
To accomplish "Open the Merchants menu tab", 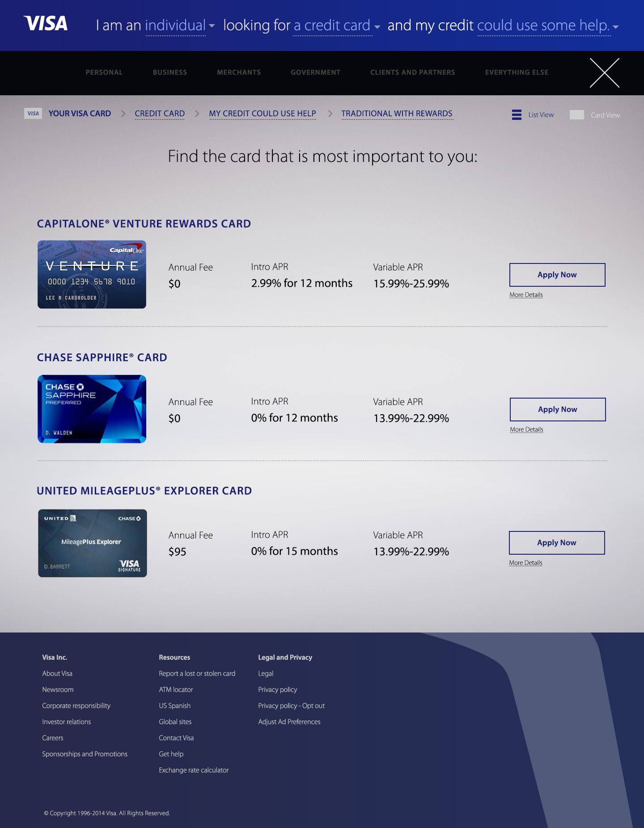I will pyautogui.click(x=239, y=72).
